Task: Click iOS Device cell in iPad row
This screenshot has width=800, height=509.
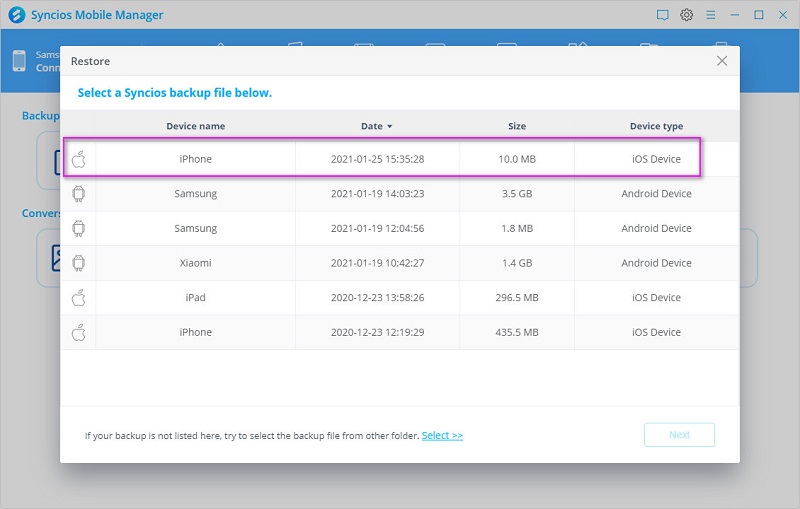Action: point(656,298)
